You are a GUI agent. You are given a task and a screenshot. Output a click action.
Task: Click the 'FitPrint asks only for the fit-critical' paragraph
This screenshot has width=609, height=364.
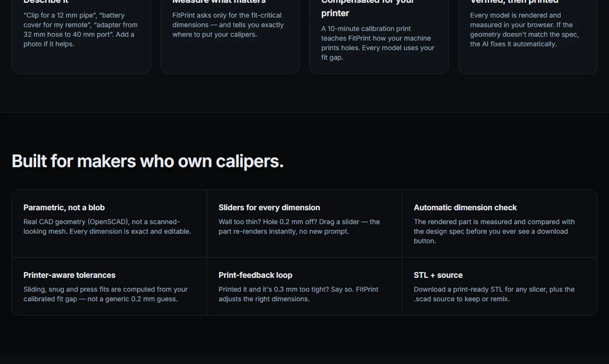tap(228, 25)
